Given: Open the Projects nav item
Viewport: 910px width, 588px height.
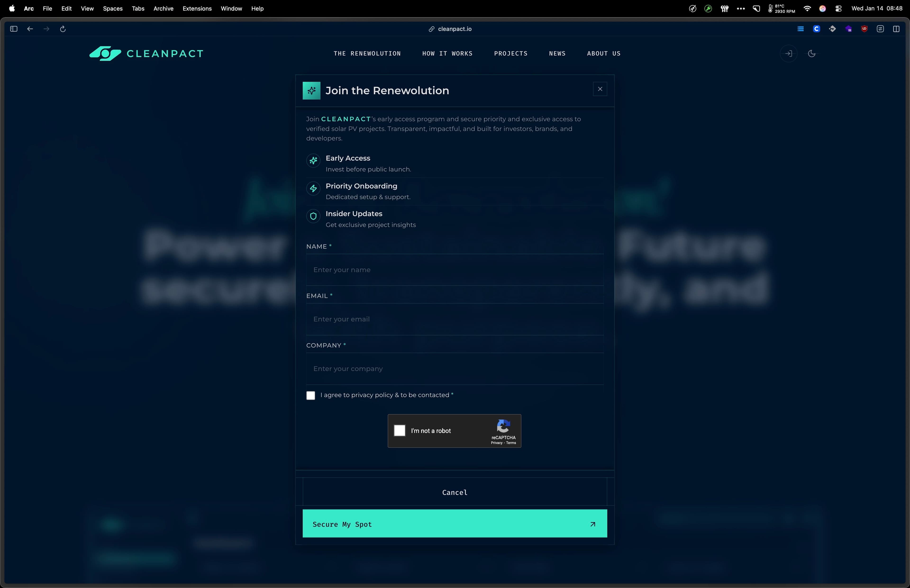Looking at the screenshot, I should 510,54.
